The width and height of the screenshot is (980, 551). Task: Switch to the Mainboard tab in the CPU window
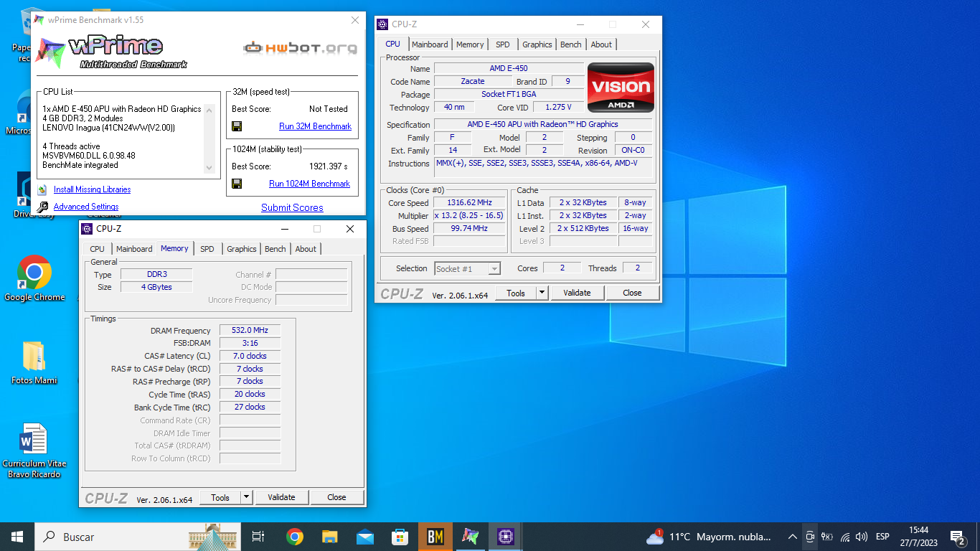point(430,44)
